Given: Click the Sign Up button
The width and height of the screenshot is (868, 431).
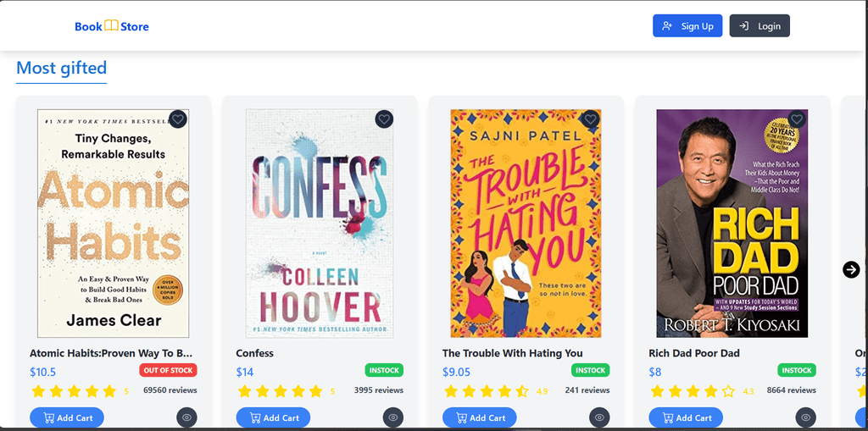Looking at the screenshot, I should tap(687, 26).
